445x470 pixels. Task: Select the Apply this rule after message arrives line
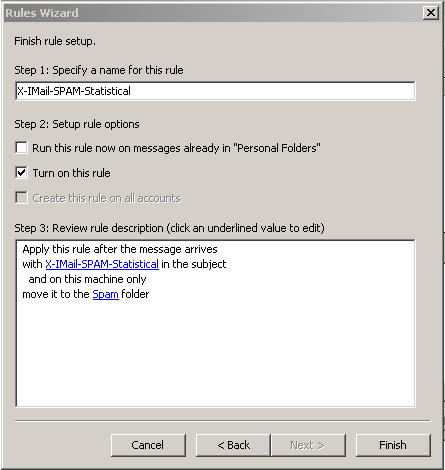120,249
